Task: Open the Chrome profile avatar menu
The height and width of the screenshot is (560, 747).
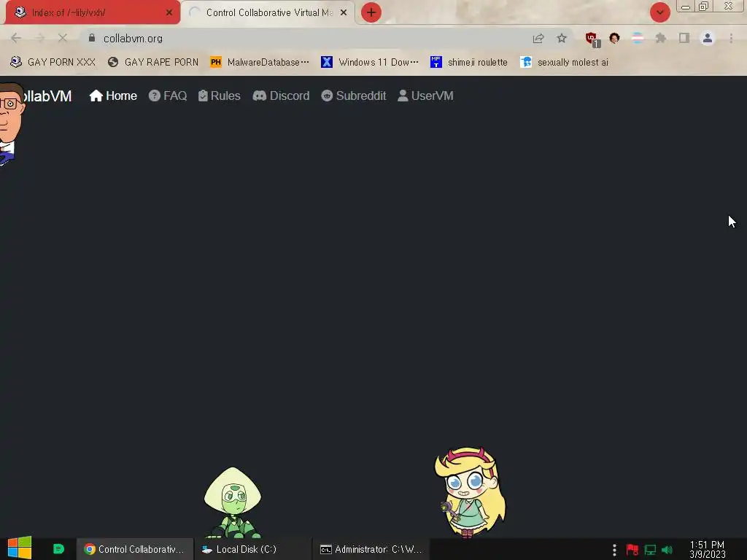Action: click(708, 38)
